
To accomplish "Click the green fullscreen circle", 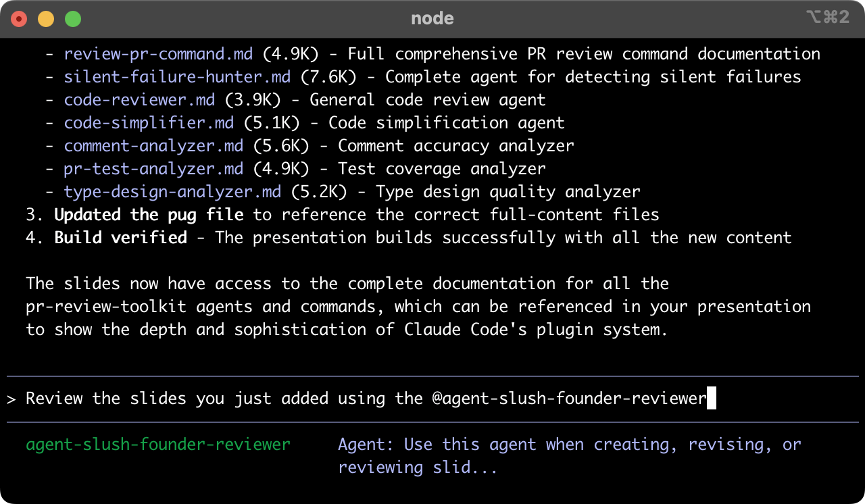I will tap(72, 18).
